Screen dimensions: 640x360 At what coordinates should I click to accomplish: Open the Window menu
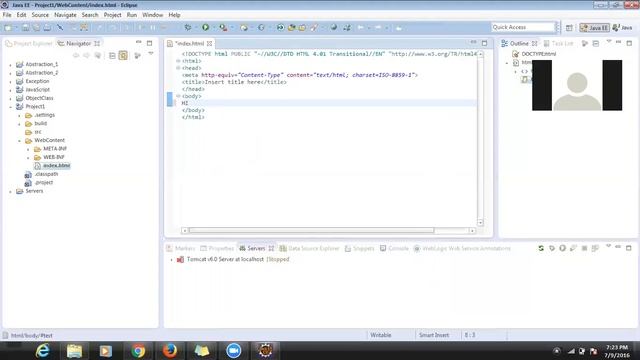152,15
